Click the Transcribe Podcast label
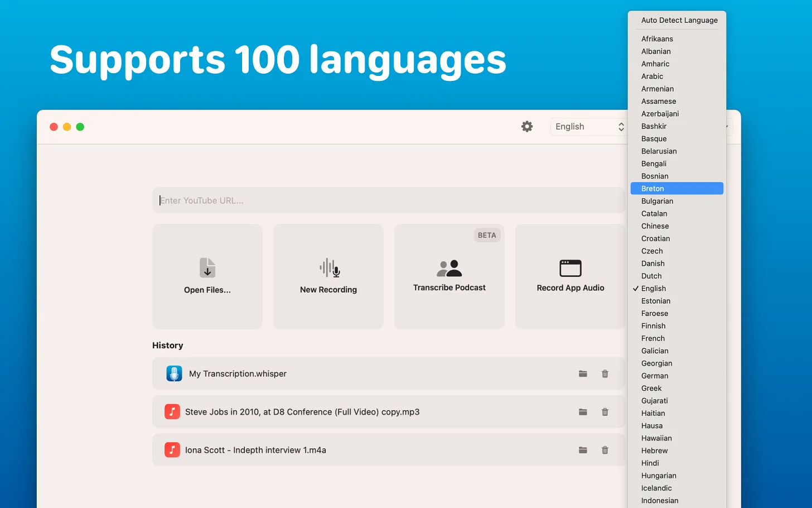This screenshot has height=508, width=812. [449, 287]
